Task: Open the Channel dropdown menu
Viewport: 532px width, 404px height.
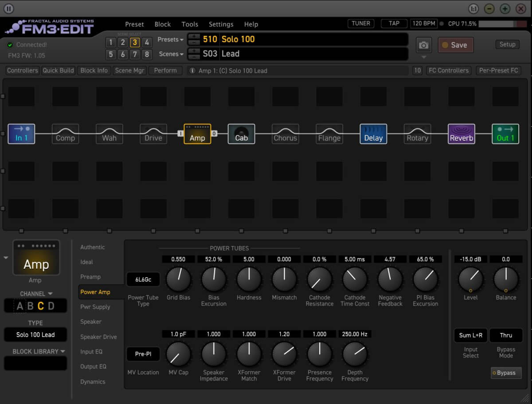Action: [x=36, y=294]
